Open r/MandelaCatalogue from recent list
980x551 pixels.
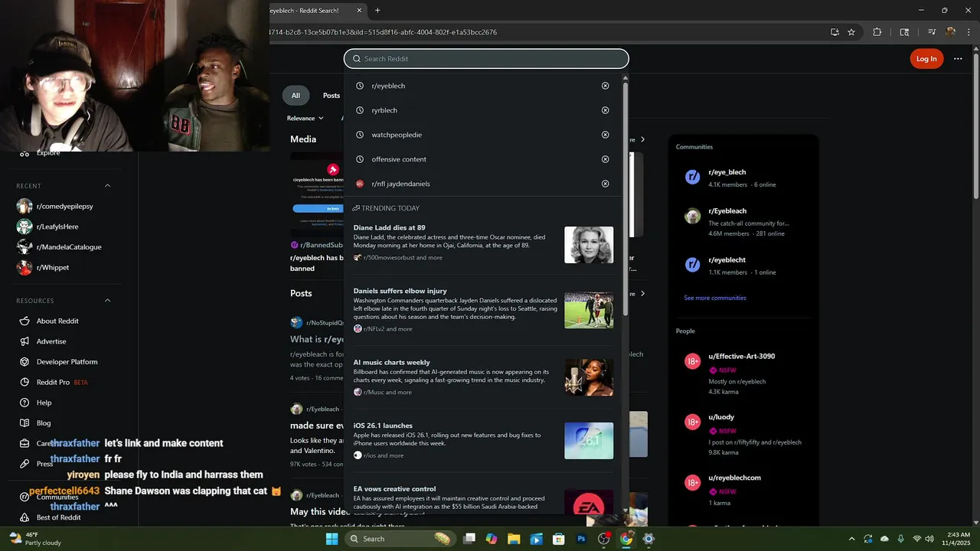click(69, 247)
